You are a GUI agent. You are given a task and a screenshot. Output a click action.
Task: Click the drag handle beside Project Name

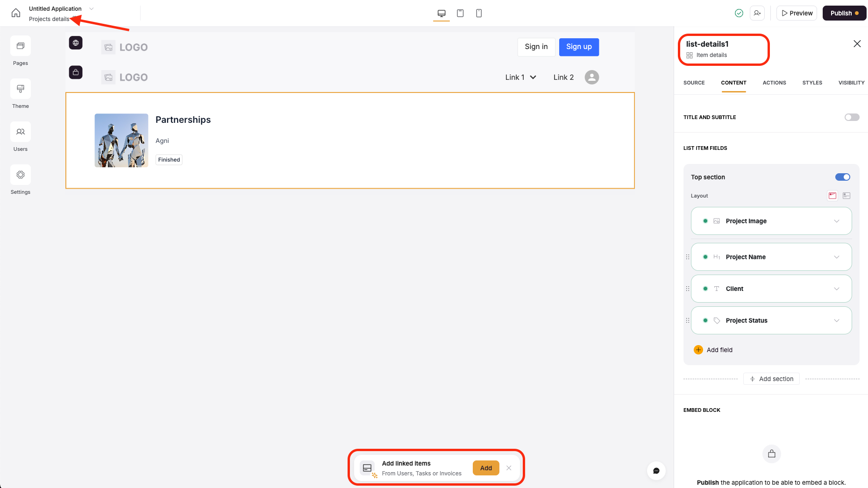(x=688, y=257)
